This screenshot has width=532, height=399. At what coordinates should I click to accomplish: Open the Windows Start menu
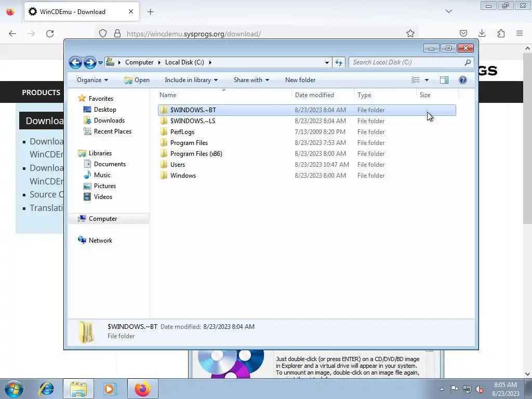coord(14,389)
